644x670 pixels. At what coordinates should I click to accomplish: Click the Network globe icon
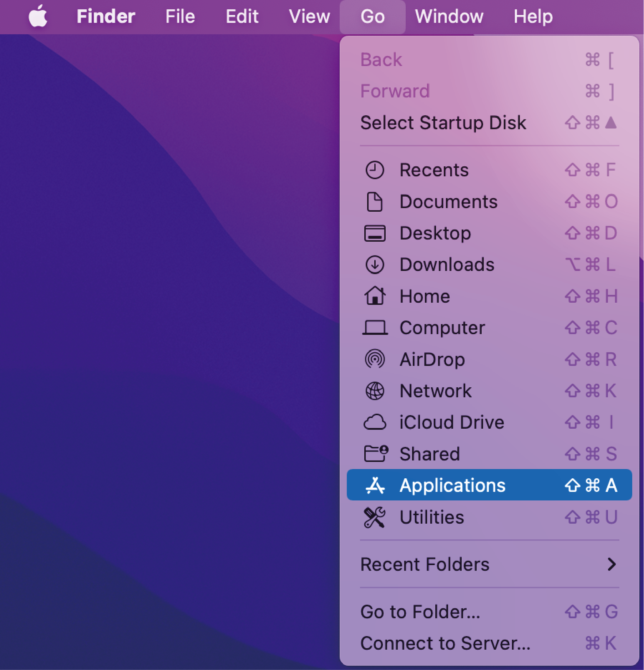375,391
